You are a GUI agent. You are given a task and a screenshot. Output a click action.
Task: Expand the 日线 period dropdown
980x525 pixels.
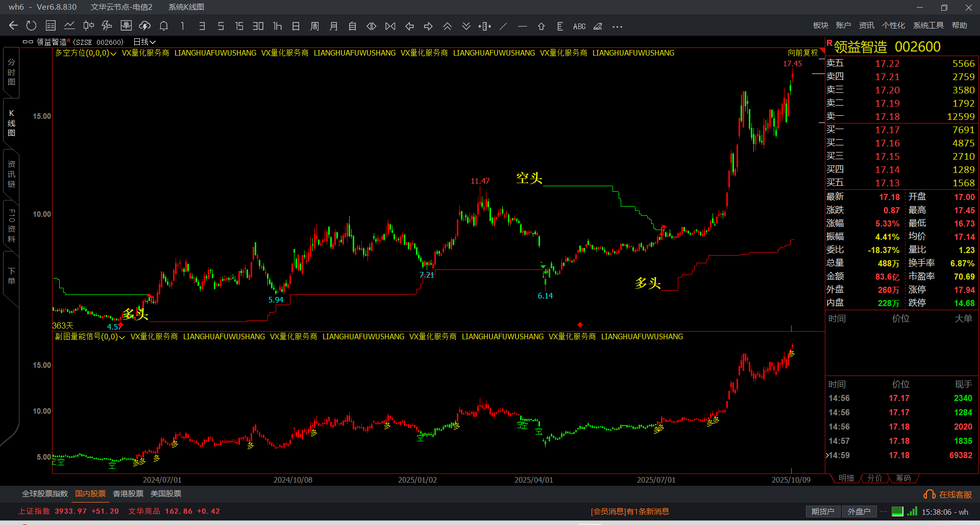[x=144, y=42]
